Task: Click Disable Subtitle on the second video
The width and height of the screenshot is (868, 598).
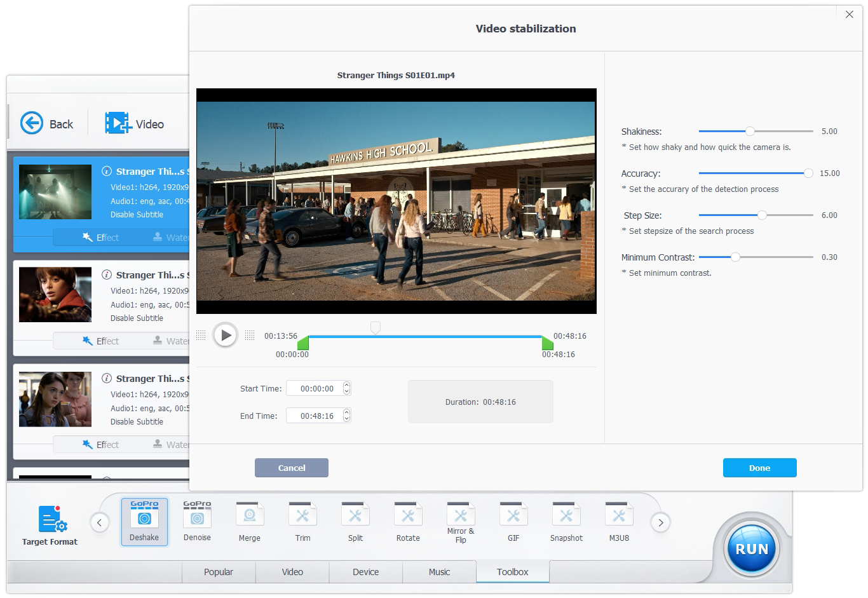Action: (x=137, y=318)
